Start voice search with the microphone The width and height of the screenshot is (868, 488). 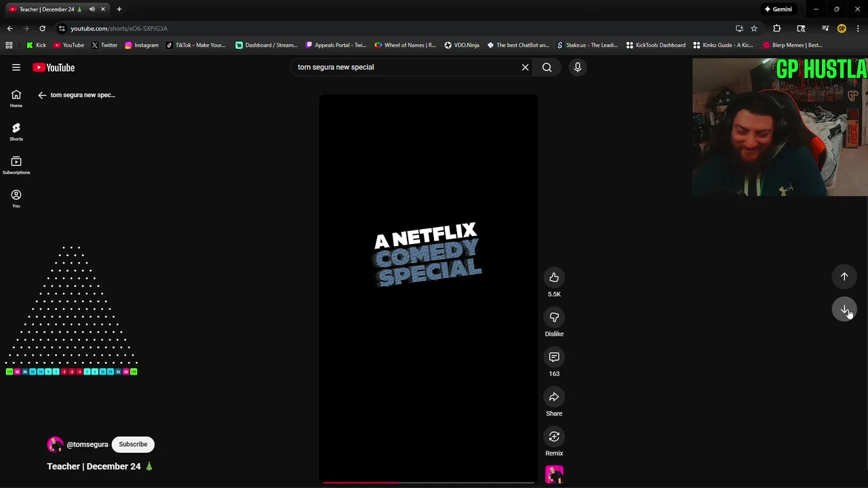click(578, 67)
